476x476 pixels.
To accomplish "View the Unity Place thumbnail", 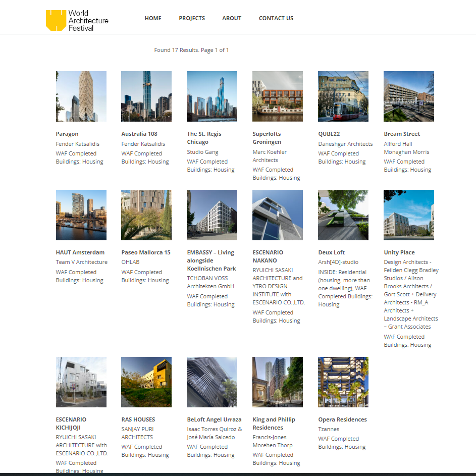I will (408, 215).
